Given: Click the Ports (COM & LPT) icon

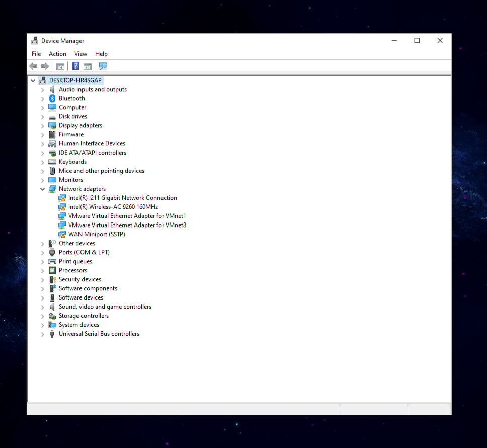Looking at the screenshot, I should (x=52, y=252).
